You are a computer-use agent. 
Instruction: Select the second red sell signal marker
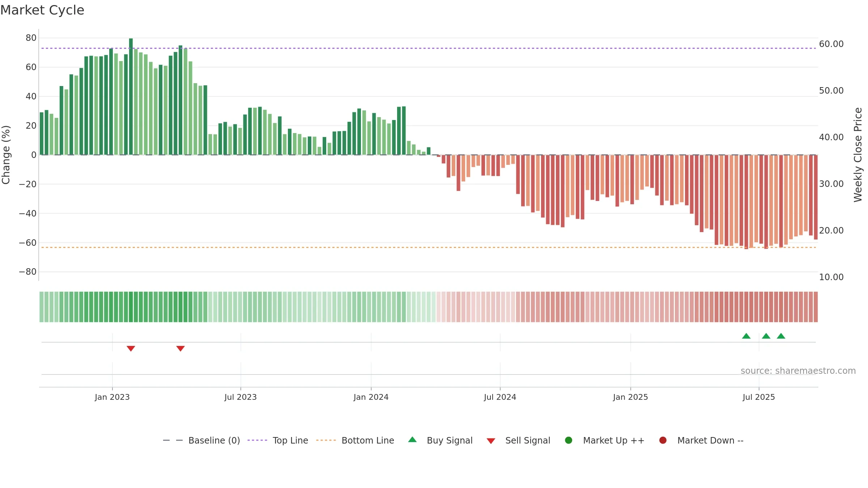coord(180,348)
